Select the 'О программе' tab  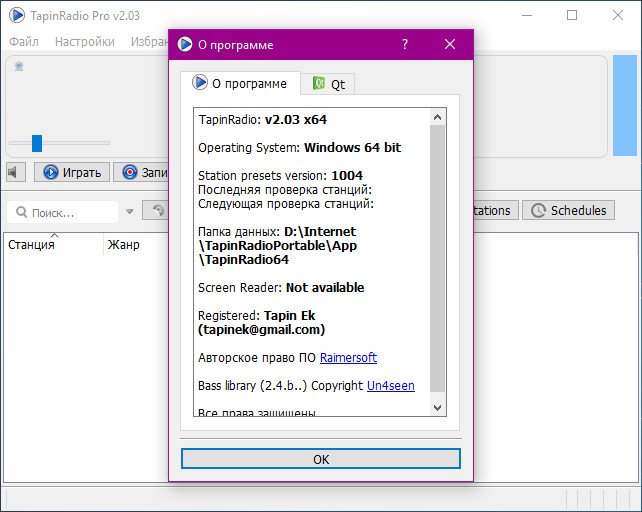pyautogui.click(x=240, y=83)
